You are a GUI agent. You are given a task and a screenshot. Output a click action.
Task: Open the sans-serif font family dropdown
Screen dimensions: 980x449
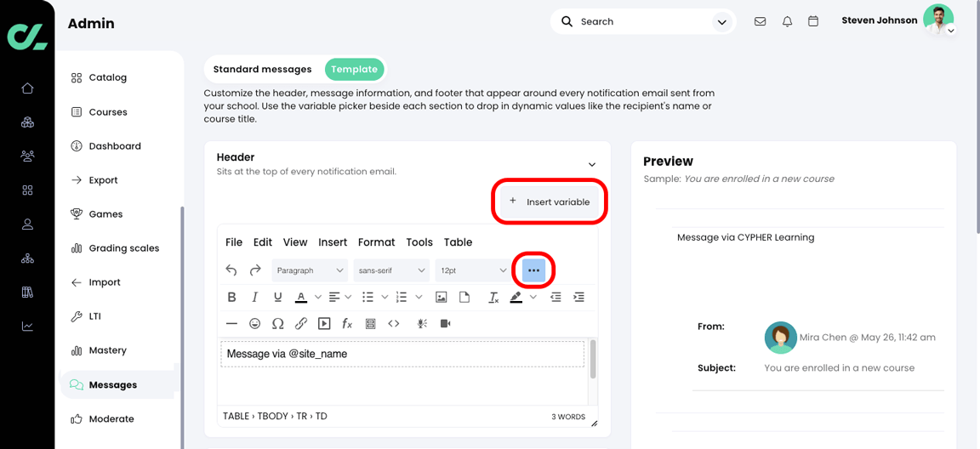tap(392, 270)
